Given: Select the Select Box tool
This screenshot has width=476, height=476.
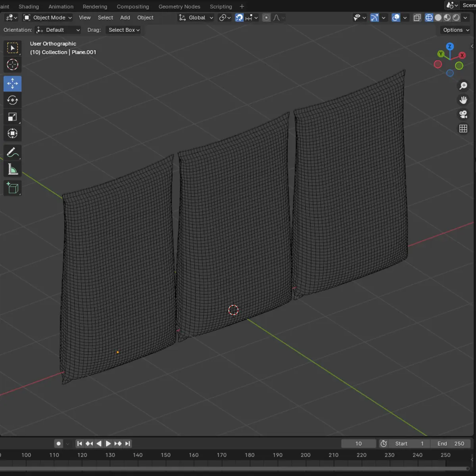Looking at the screenshot, I should 13,48.
